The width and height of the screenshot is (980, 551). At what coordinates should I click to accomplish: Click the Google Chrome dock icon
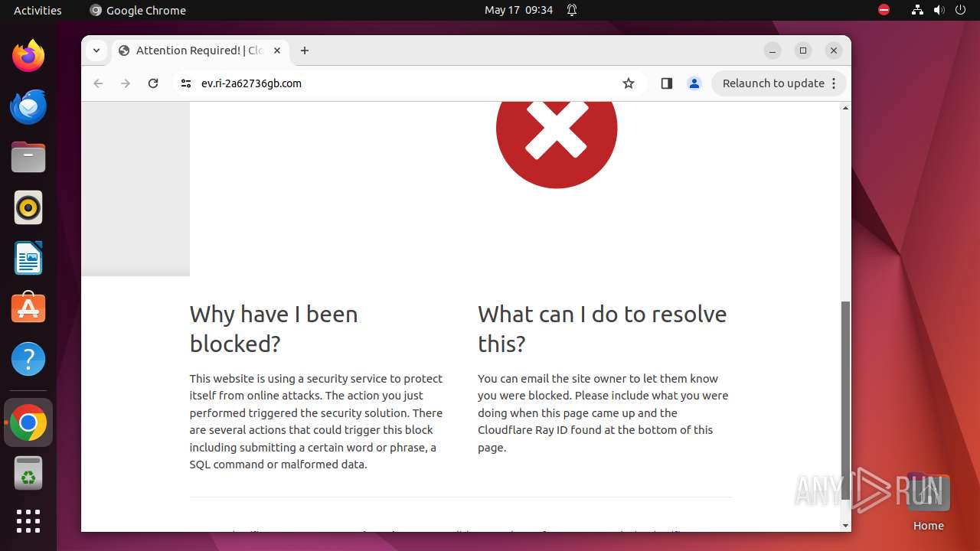pyautogui.click(x=28, y=423)
